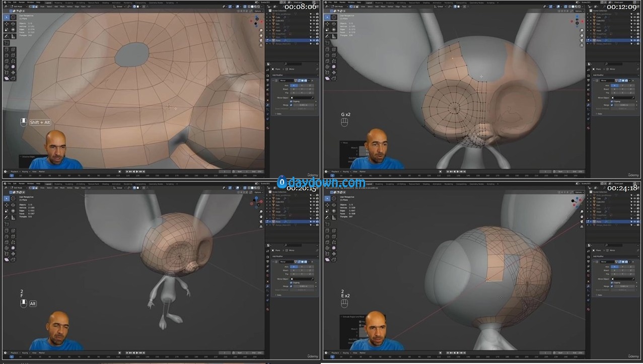The height and width of the screenshot is (364, 643).
Task: Toggle the Clipping checkbox in top-right screenshot
Action: (x=612, y=101)
